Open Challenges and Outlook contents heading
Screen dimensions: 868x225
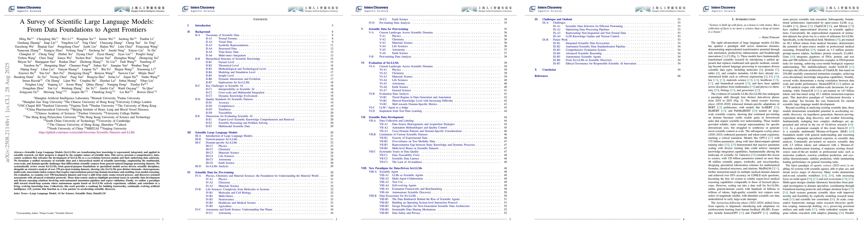[557, 19]
